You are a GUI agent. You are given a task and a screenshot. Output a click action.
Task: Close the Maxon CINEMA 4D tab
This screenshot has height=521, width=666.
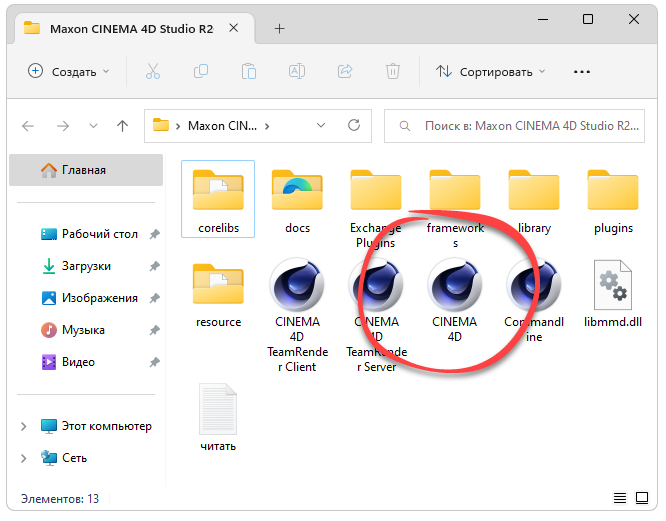point(234,28)
